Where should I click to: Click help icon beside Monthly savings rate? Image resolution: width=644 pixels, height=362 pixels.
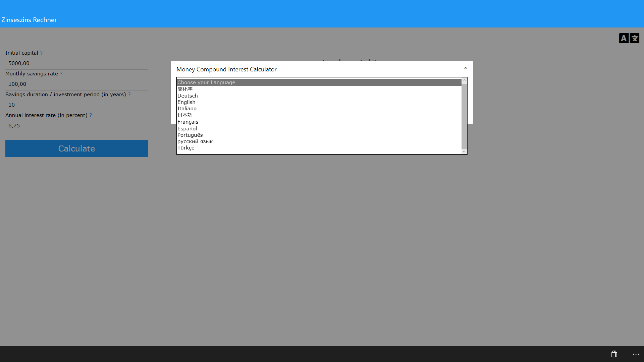pyautogui.click(x=61, y=74)
